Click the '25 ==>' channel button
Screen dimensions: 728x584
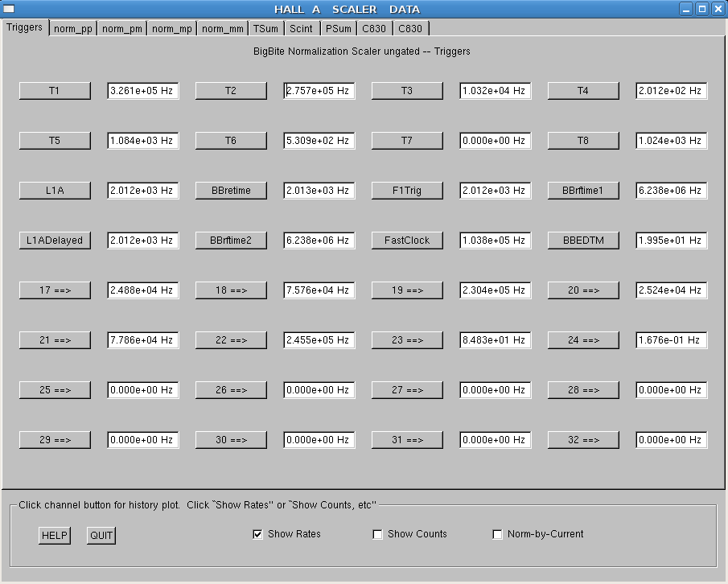pos(55,390)
